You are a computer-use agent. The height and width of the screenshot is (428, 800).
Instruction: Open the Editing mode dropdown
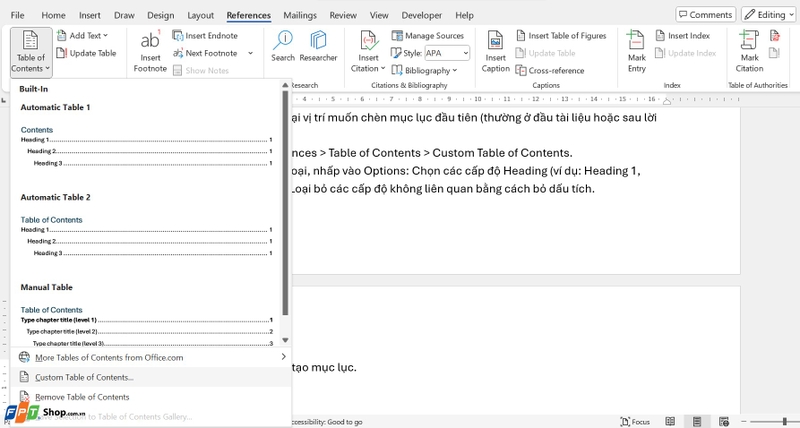tap(769, 15)
